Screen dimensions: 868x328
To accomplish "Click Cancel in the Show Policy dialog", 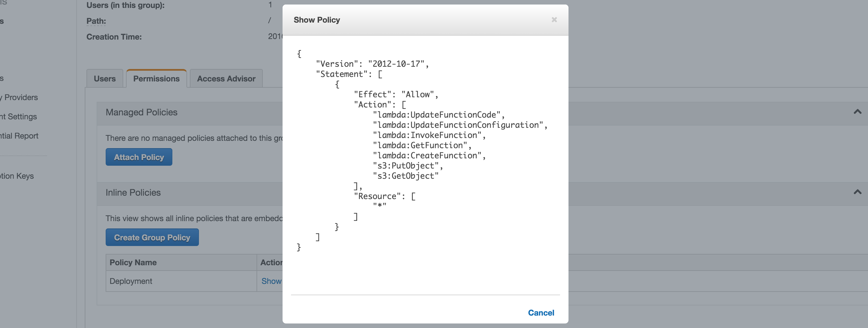I will [x=541, y=312].
